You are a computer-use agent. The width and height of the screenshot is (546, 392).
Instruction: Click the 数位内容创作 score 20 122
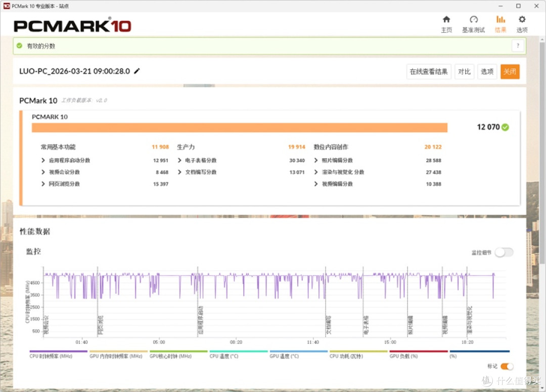tap(433, 147)
